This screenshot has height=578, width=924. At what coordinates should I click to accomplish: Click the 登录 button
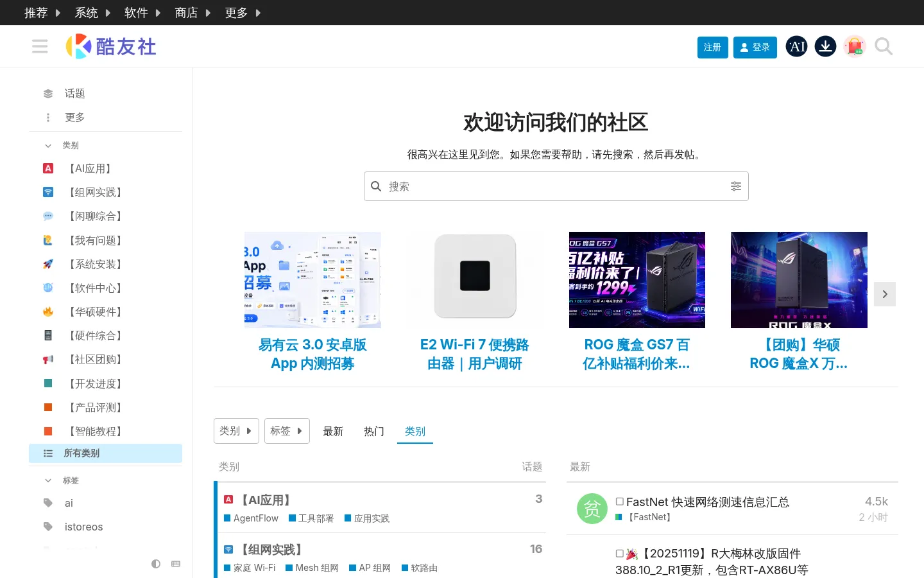tap(755, 48)
